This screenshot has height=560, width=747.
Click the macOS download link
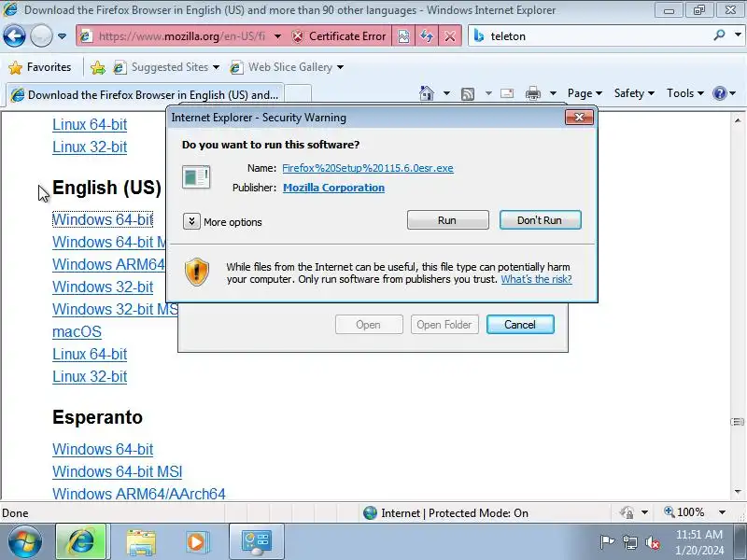(77, 331)
